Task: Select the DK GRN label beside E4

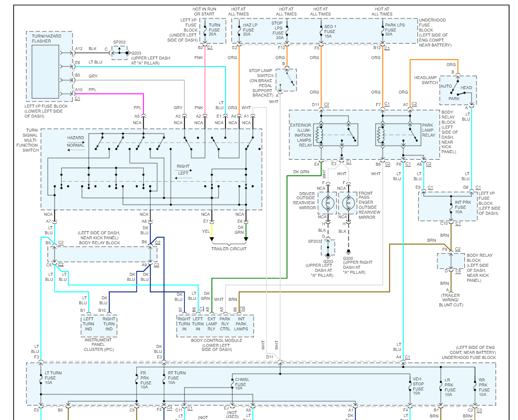Action: pos(301,172)
